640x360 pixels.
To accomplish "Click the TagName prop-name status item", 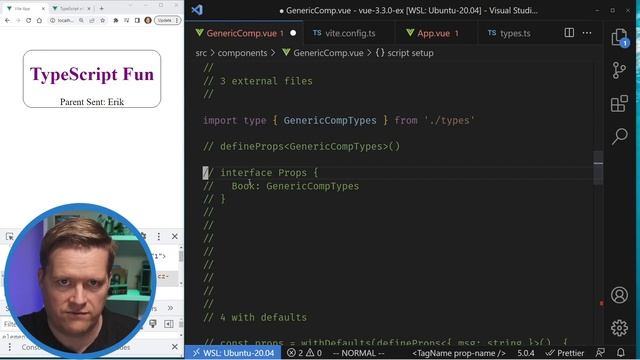I will (x=459, y=353).
